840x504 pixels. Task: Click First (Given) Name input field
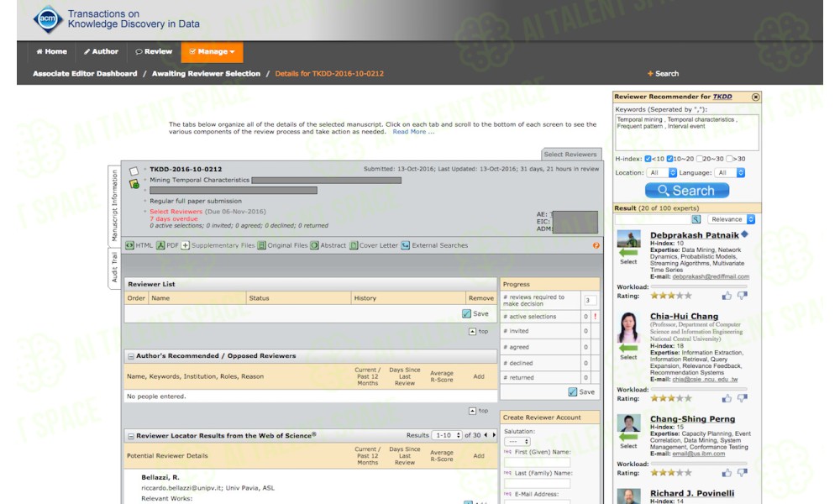tap(537, 462)
